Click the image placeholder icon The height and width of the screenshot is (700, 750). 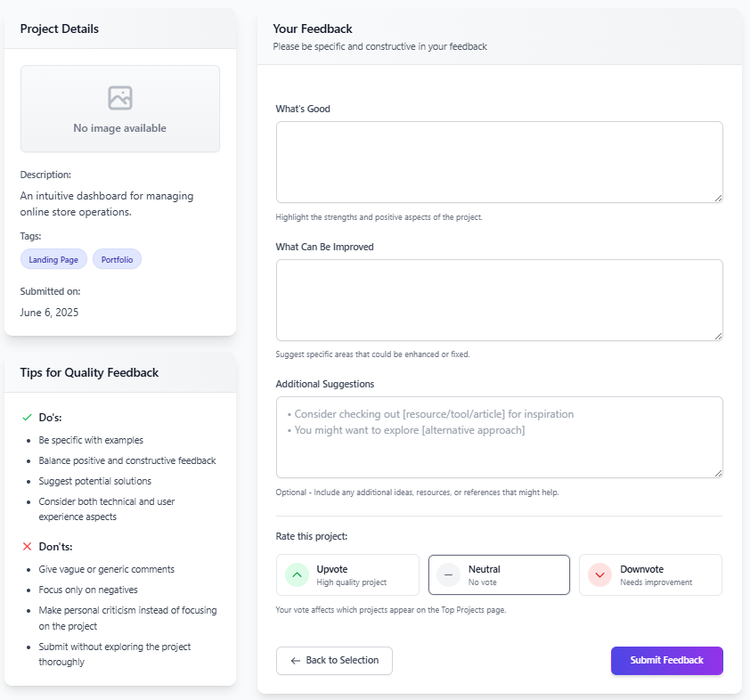click(120, 98)
